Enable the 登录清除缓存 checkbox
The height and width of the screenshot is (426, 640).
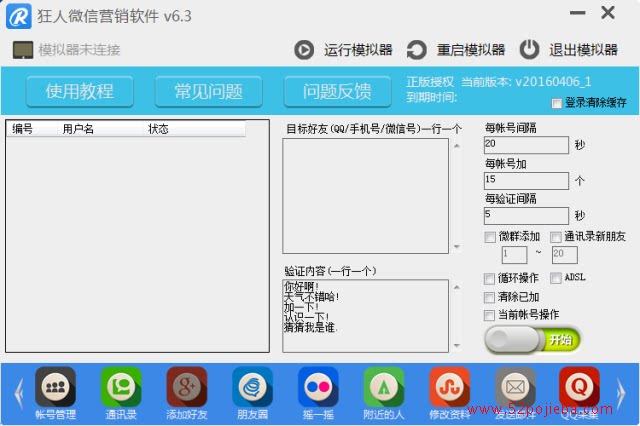coord(556,103)
